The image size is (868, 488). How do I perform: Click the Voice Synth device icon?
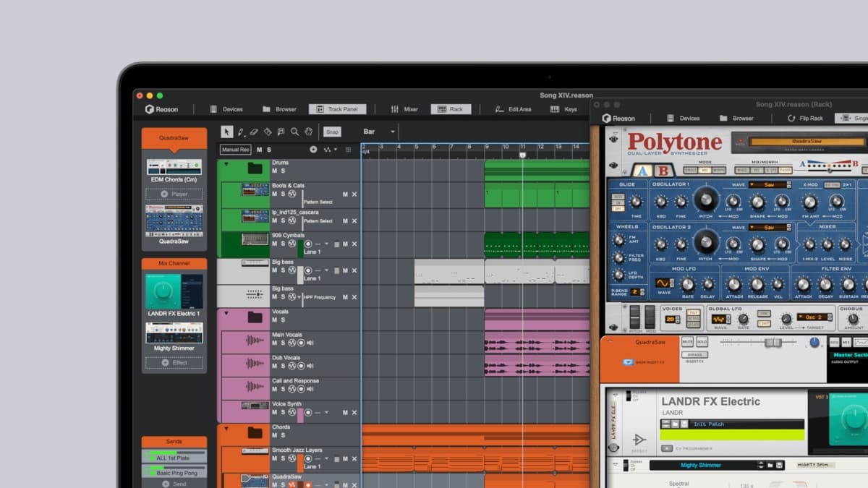pyautogui.click(x=255, y=405)
